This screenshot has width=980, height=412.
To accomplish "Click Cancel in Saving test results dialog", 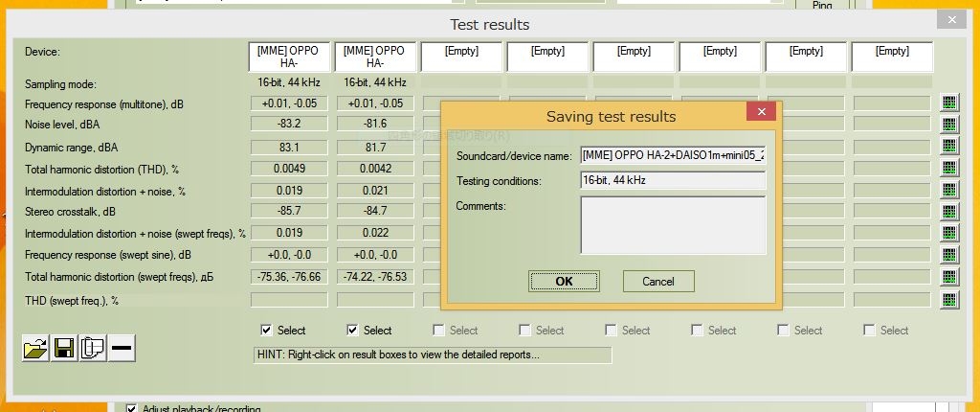I will pos(658,282).
